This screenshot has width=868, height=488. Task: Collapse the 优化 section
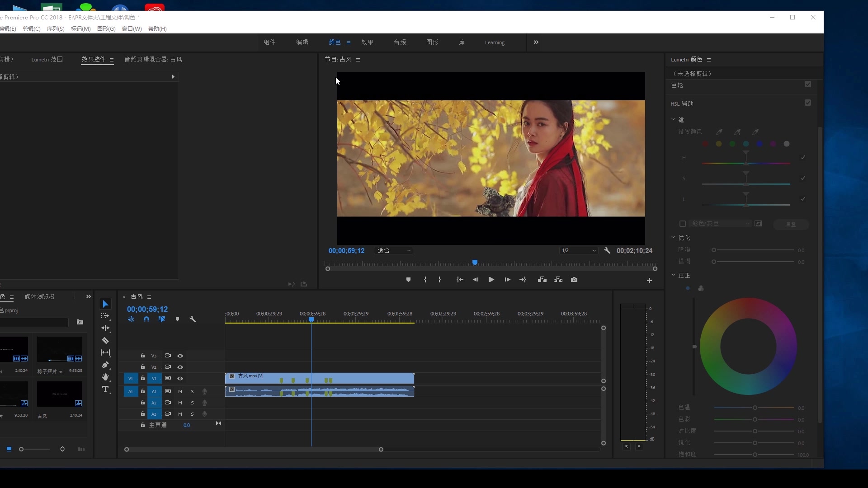click(x=674, y=237)
